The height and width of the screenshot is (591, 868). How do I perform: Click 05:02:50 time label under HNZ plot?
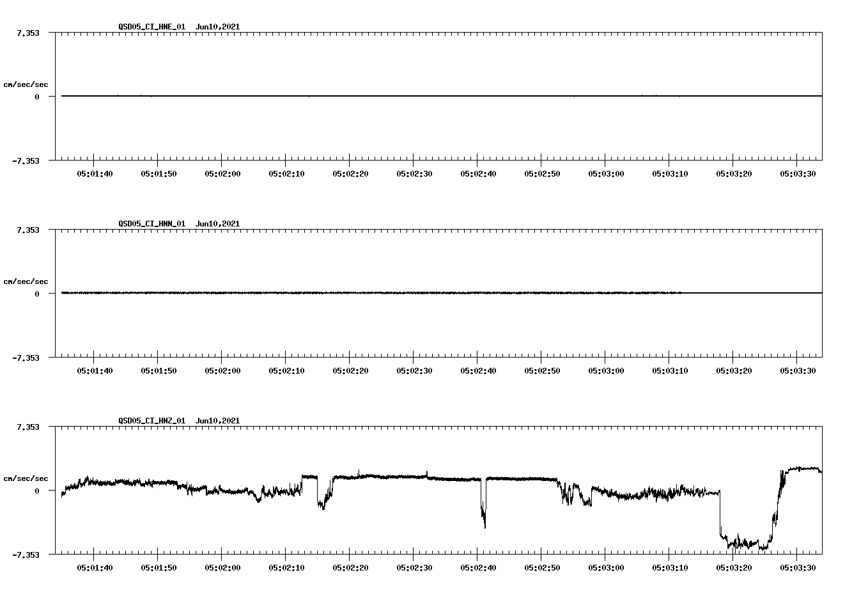click(542, 567)
